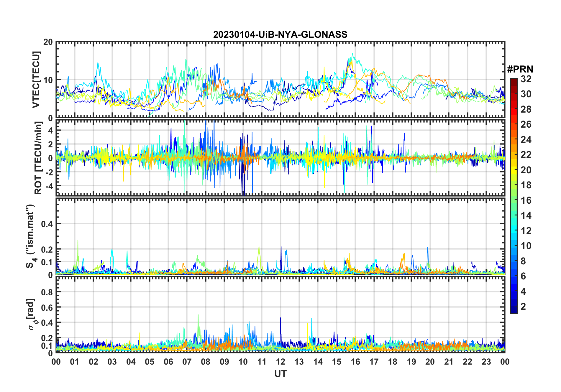Screen dimensions: 561x392
Task: Click the UT axis tick label 21
Action: click(x=449, y=362)
